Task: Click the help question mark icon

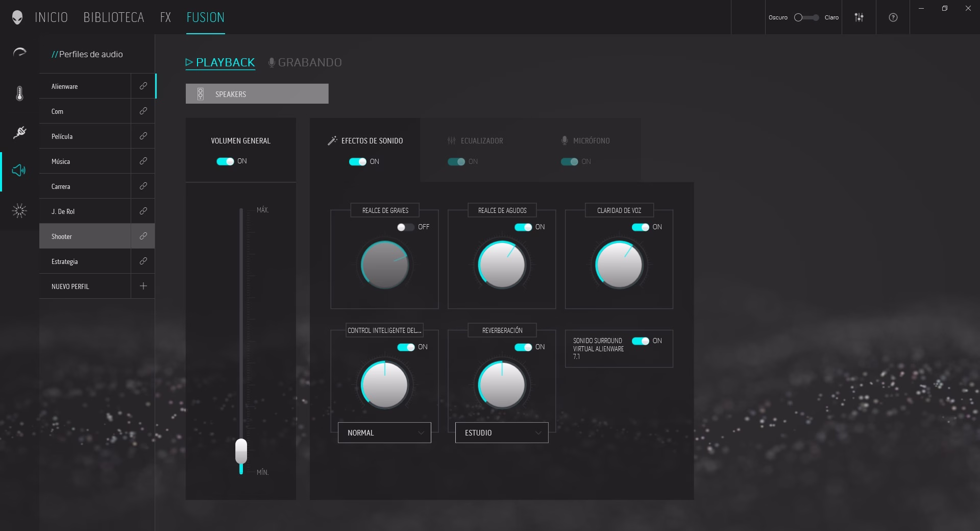Action: click(x=893, y=17)
